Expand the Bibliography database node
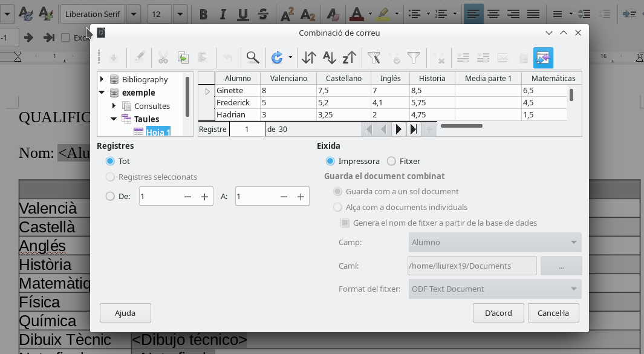The width and height of the screenshot is (644, 354). [x=102, y=79]
